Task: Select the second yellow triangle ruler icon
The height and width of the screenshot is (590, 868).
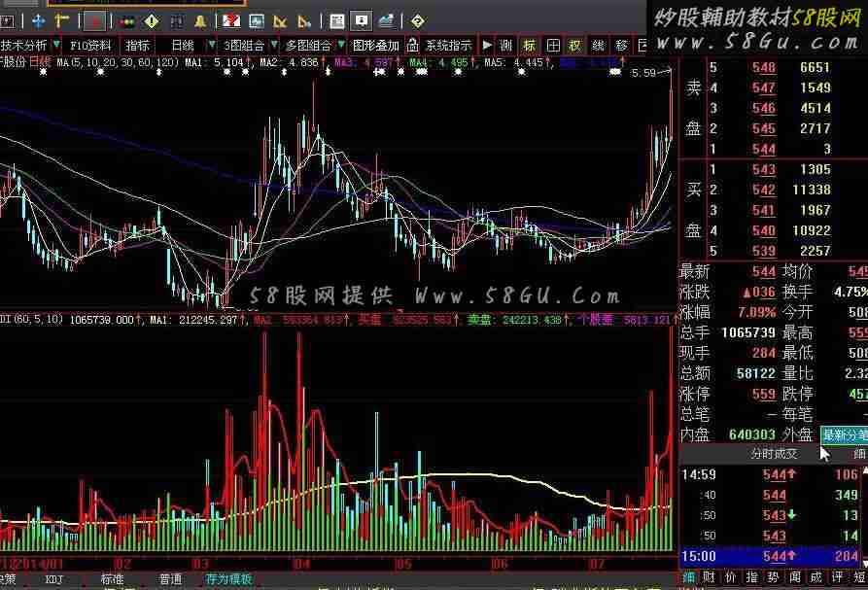Action: click(304, 21)
